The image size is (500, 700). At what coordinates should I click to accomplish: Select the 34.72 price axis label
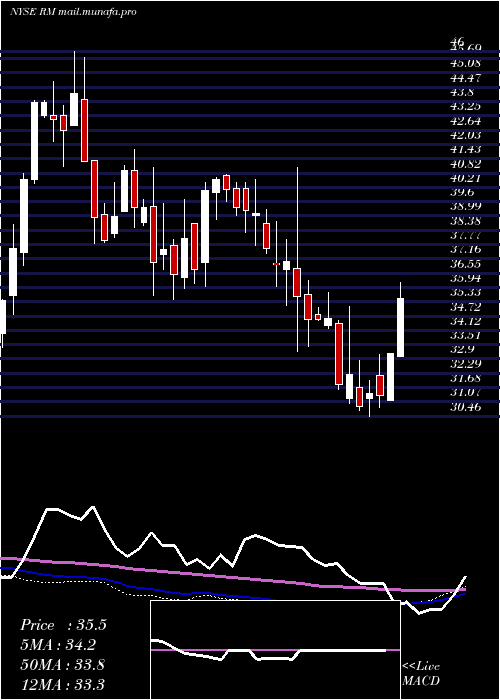(466, 307)
